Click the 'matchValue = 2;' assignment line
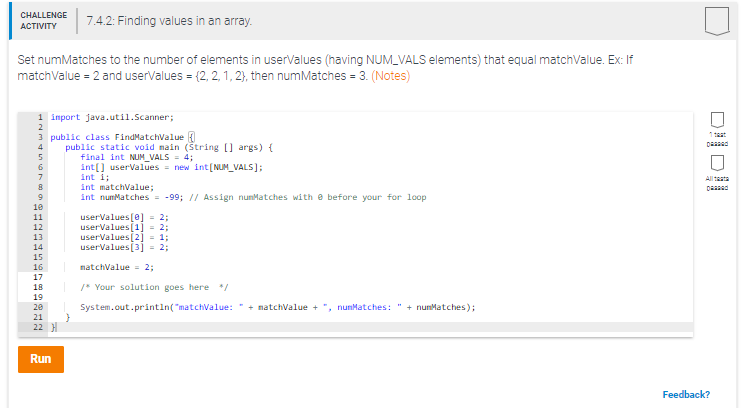 point(117,267)
